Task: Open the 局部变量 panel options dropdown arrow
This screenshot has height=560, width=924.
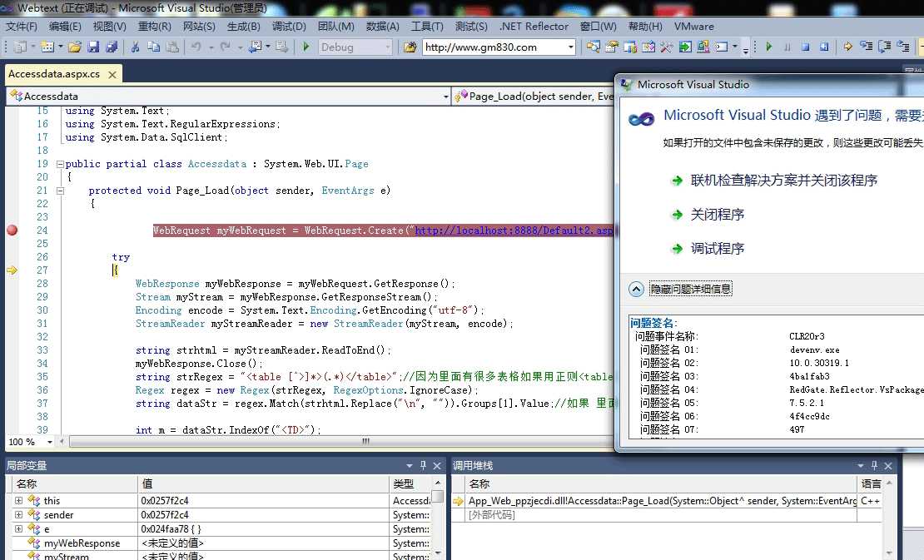Action: [410, 466]
